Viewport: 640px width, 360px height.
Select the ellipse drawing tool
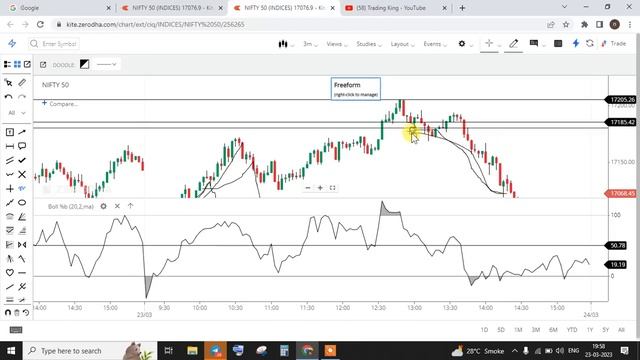(x=22, y=202)
